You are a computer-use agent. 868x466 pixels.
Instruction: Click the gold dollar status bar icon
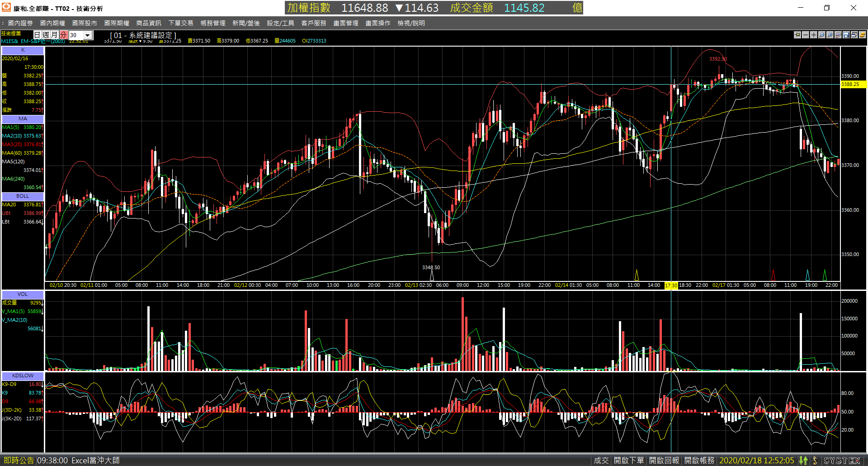point(815,461)
